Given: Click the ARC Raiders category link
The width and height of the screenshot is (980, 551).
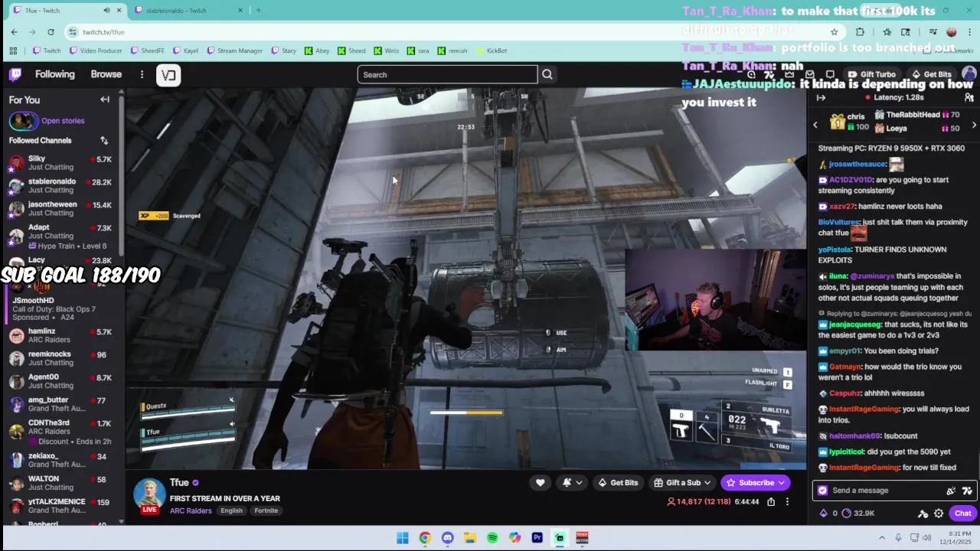Looking at the screenshot, I should click(x=191, y=510).
